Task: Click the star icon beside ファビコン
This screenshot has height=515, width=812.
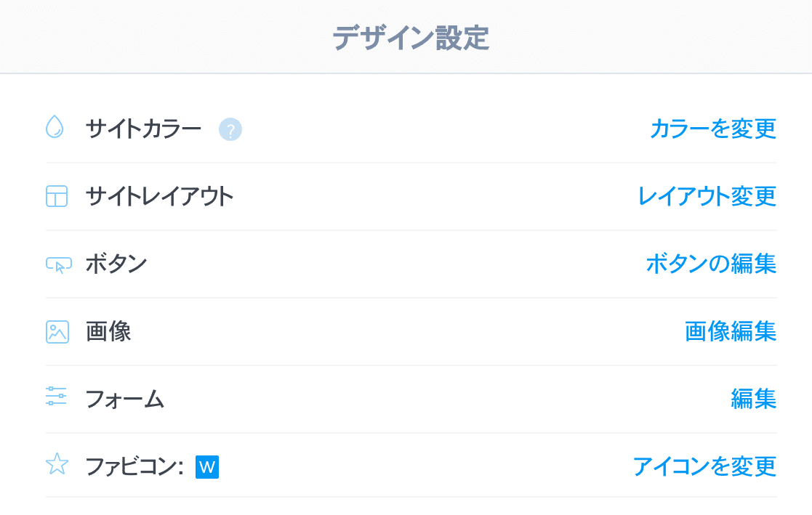Action: click(x=57, y=463)
